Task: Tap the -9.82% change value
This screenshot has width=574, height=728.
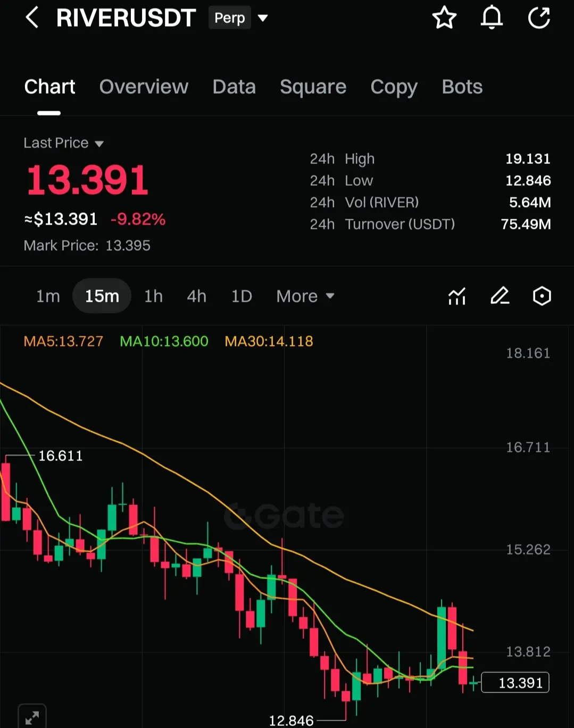Action: click(x=138, y=219)
